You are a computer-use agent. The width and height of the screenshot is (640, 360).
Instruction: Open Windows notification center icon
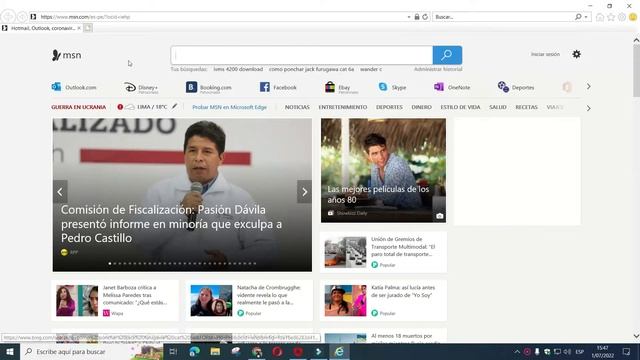(627, 351)
